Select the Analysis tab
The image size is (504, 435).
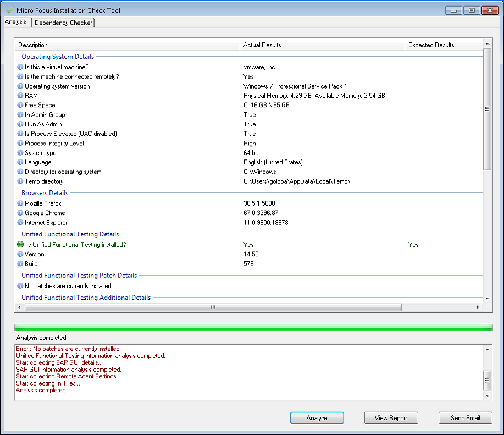click(16, 23)
